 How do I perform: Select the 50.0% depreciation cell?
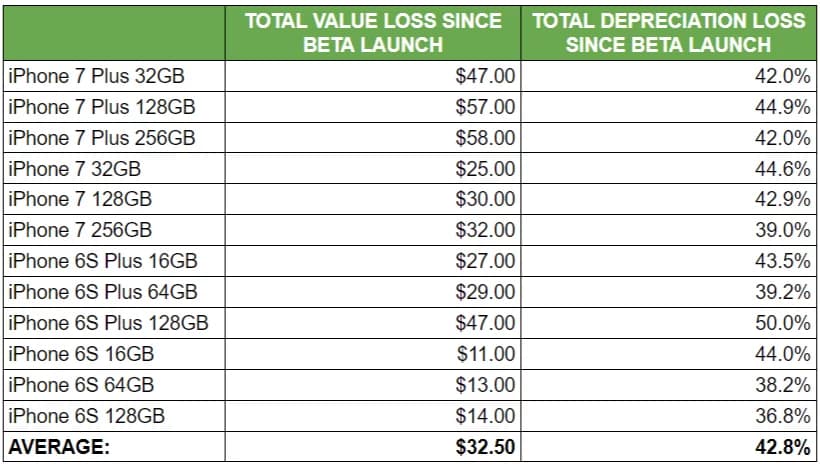point(783,323)
